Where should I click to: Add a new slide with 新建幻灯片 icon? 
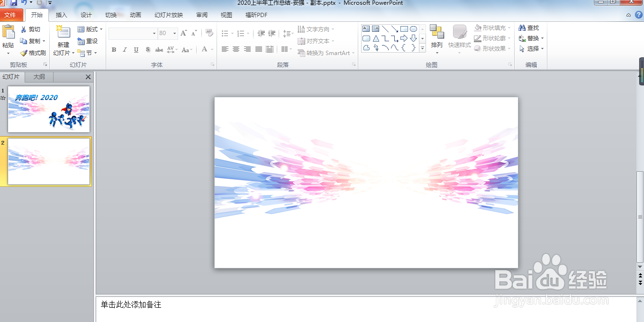tap(63, 32)
